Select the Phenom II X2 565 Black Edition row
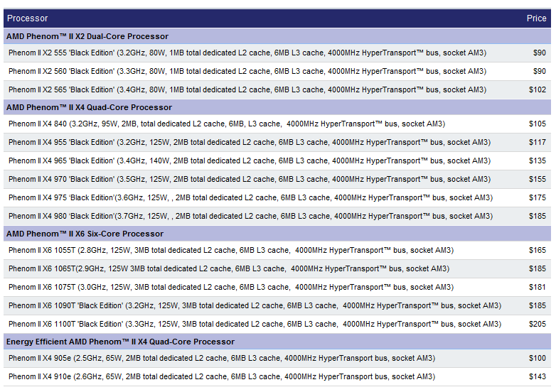556x392 pixels. 277,90
